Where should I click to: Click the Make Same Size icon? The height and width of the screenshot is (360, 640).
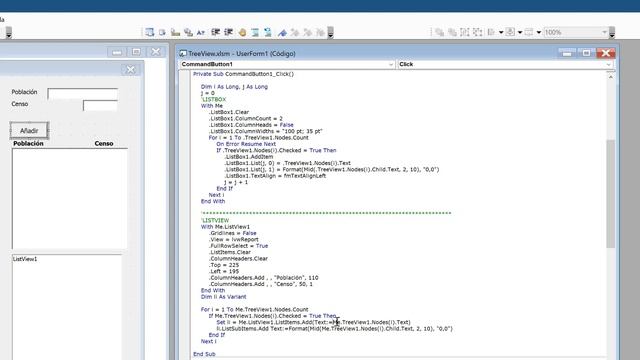[x=529, y=32]
